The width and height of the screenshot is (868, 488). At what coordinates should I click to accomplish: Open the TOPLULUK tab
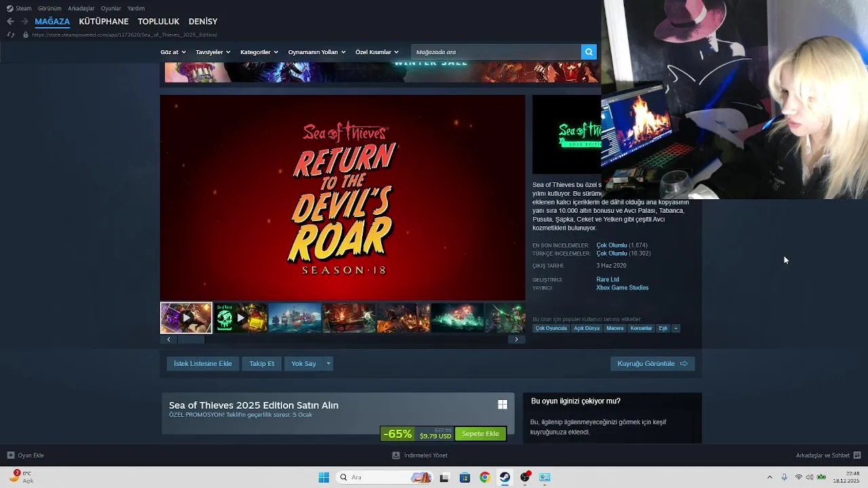159,22
